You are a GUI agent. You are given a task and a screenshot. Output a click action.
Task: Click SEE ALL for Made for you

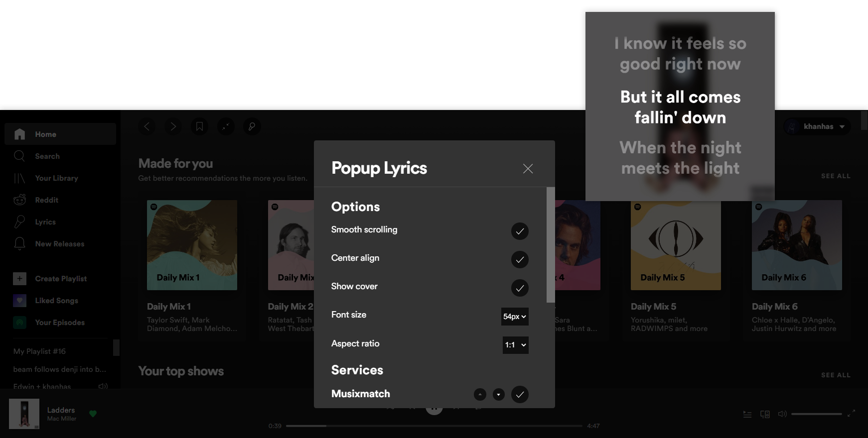[x=836, y=176]
